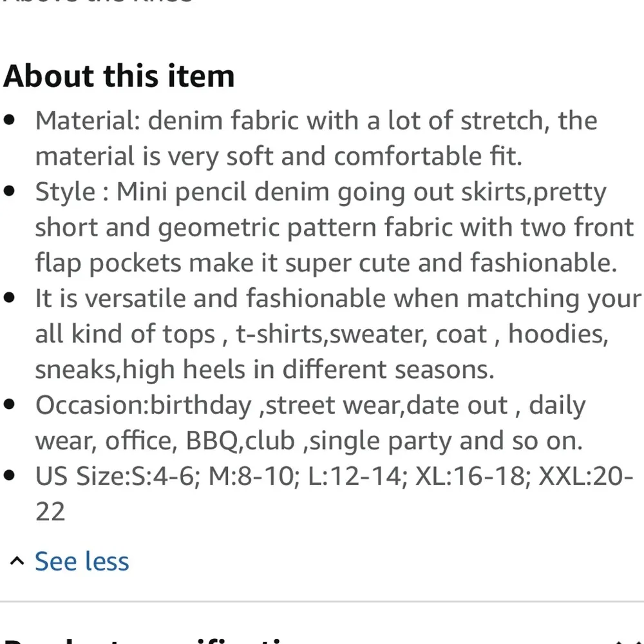Click the "About this item" heading
The image size is (644, 644).
(119, 76)
